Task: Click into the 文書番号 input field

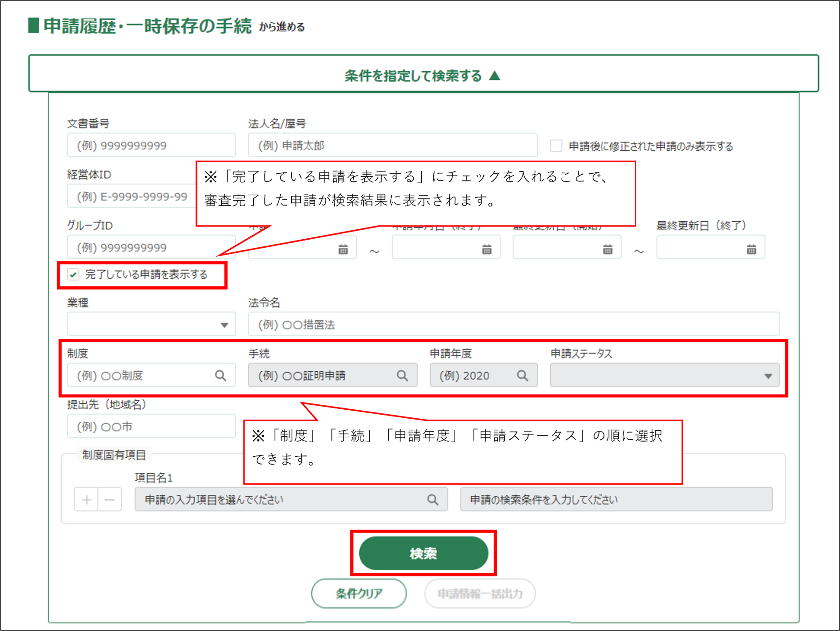Action: pos(151,145)
